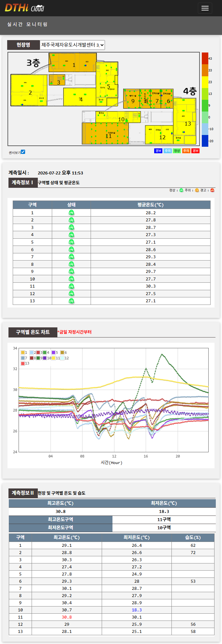This screenshot has height=644, width=222.
Task: Click the 습도(%) column header
Action: click(193, 537)
